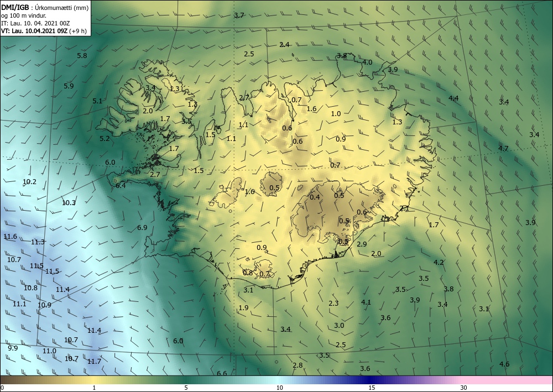Click the 2.9 value on the map

362,244
